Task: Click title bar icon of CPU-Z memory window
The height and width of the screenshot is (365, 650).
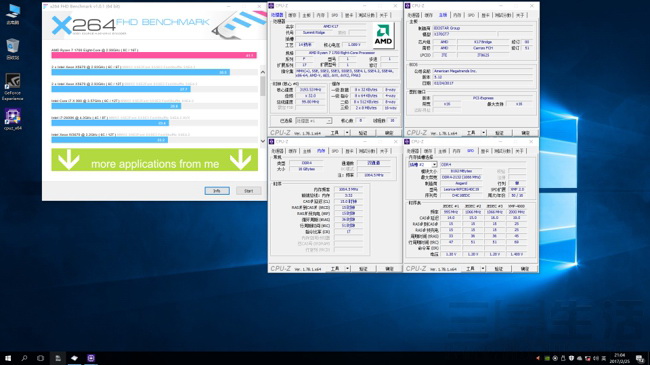Action: click(272, 142)
